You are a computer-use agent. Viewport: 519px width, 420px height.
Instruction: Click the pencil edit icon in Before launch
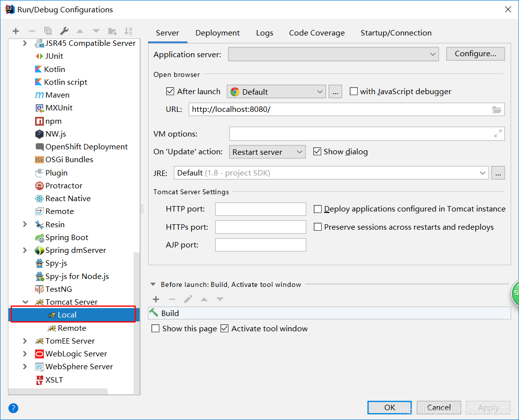click(188, 299)
